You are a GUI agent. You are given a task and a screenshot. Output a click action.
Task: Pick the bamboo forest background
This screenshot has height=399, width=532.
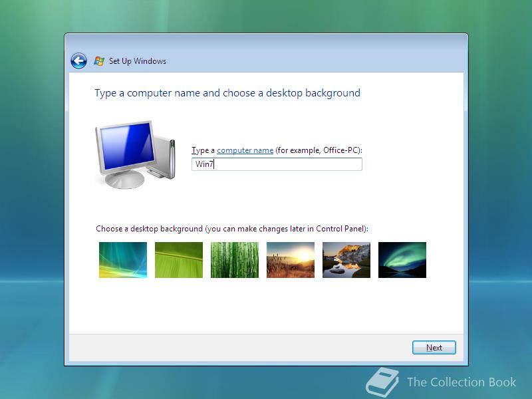pyautogui.click(x=235, y=260)
